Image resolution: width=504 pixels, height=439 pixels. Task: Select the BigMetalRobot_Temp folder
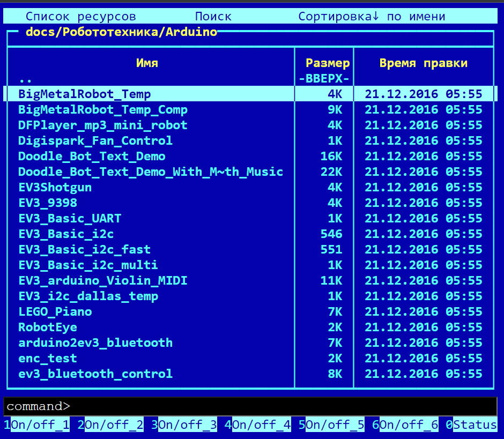point(85,94)
